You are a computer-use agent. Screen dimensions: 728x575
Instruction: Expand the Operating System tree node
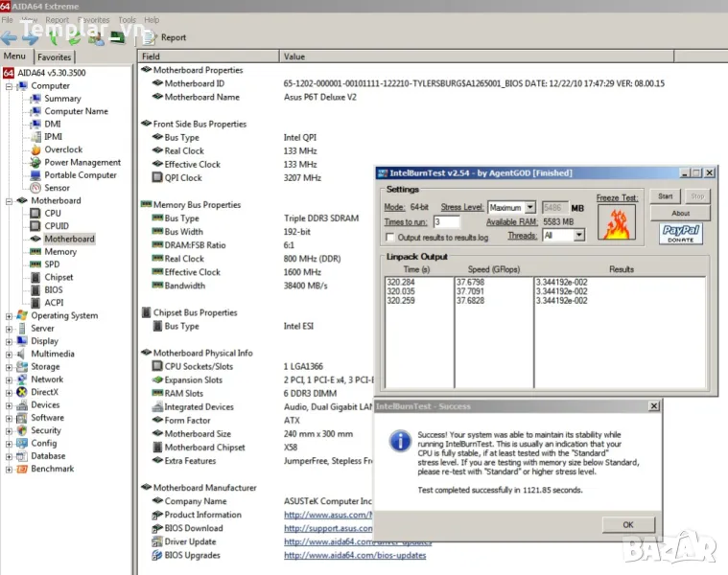pos(9,315)
